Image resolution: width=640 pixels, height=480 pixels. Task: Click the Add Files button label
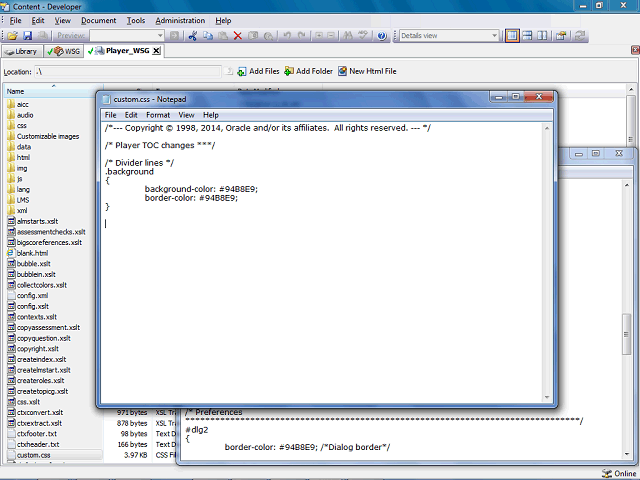pos(264,71)
